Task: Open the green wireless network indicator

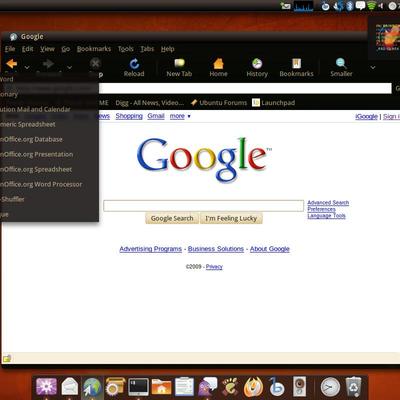Action: [371, 6]
